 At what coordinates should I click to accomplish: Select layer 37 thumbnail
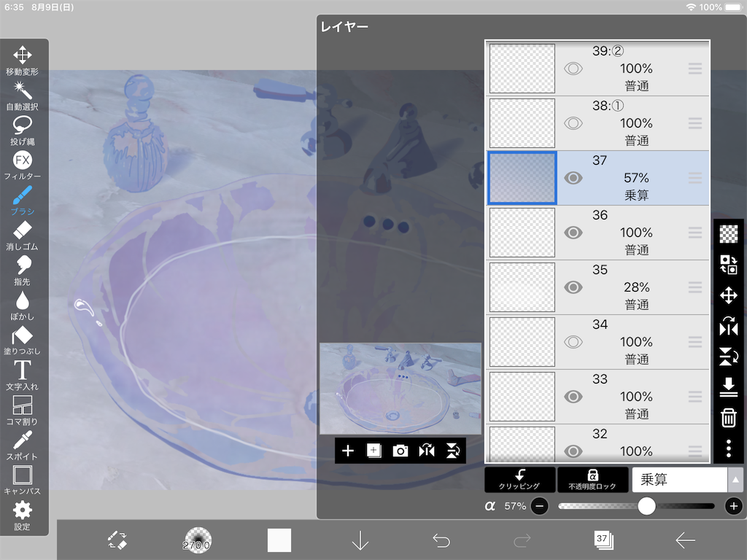pos(522,178)
